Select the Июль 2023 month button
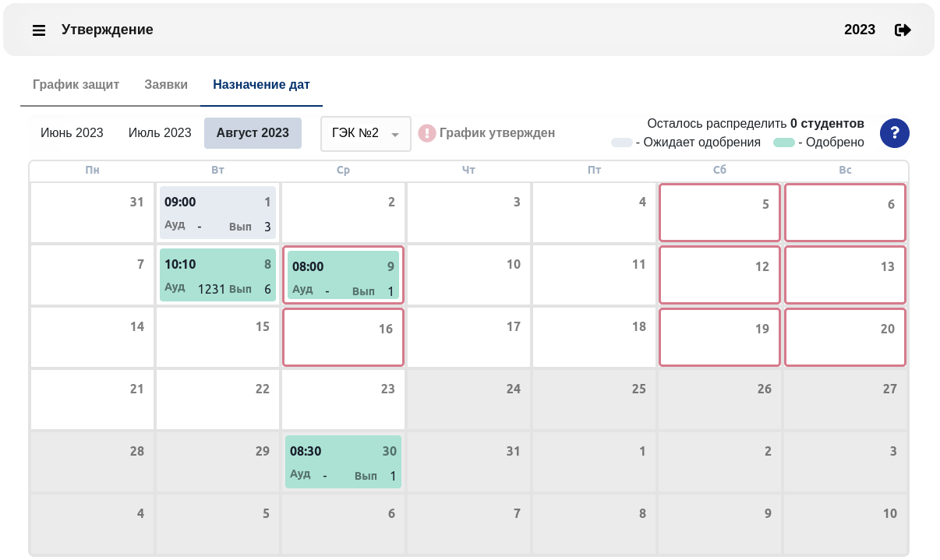 [x=160, y=133]
